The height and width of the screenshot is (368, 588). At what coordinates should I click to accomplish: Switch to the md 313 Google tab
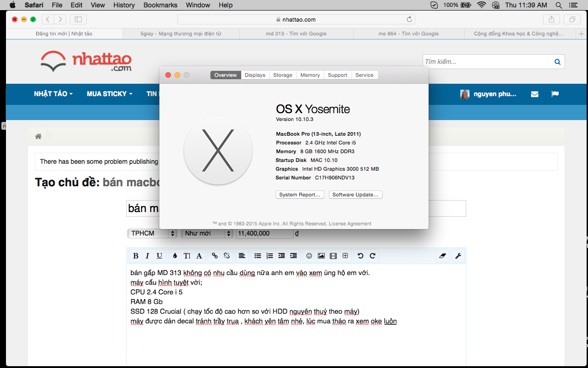[296, 34]
